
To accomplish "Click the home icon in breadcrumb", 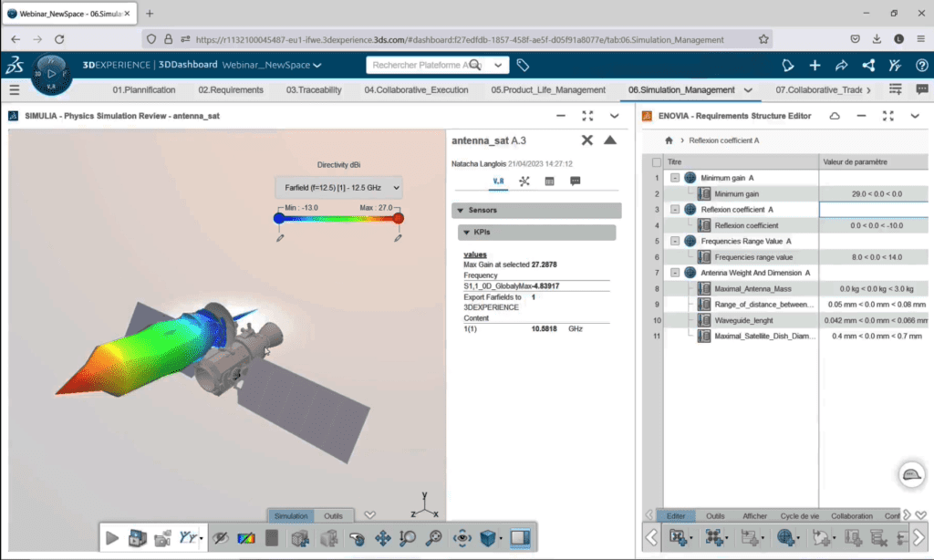I will tap(669, 140).
